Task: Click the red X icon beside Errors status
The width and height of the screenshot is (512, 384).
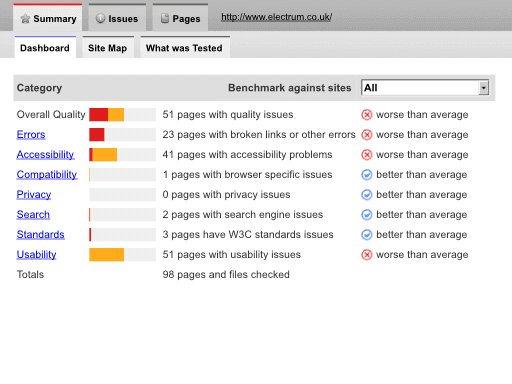Action: pyautogui.click(x=367, y=135)
